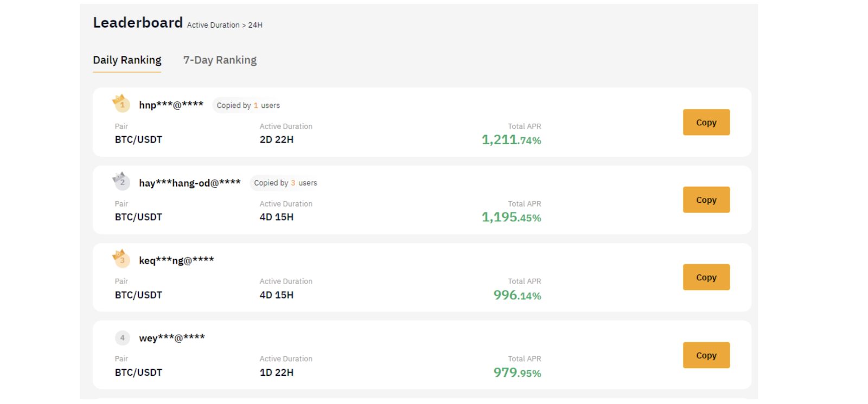Click the Leaderboard heading
The width and height of the screenshot is (868, 404).
pyautogui.click(x=138, y=23)
